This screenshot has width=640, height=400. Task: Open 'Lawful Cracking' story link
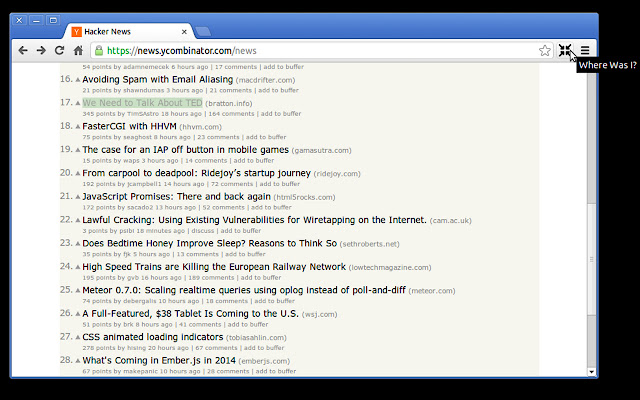pos(254,220)
